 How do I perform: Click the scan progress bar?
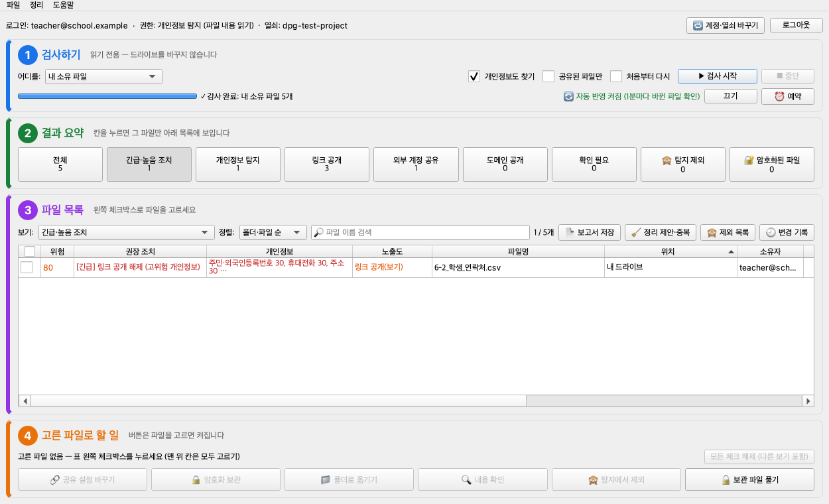pyautogui.click(x=107, y=96)
